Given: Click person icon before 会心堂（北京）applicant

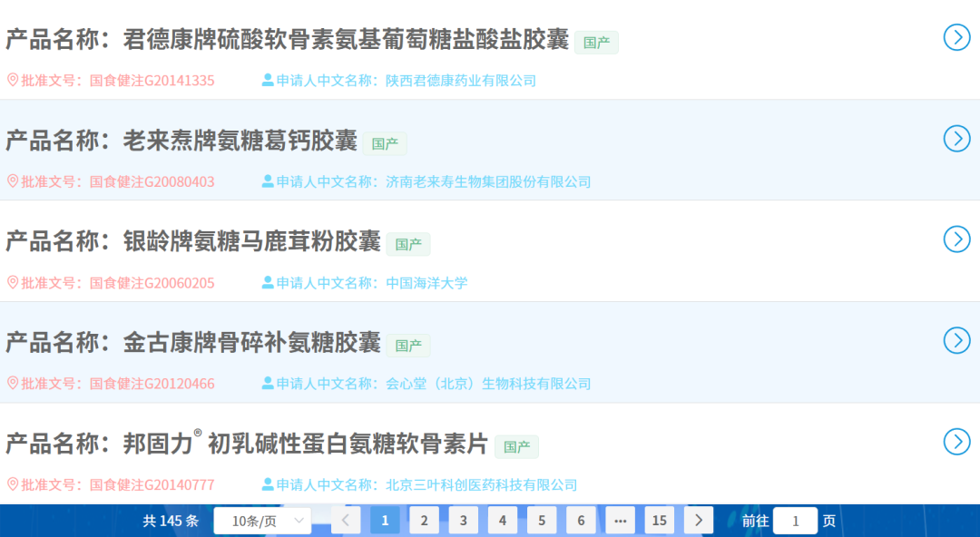Looking at the screenshot, I should click(268, 383).
